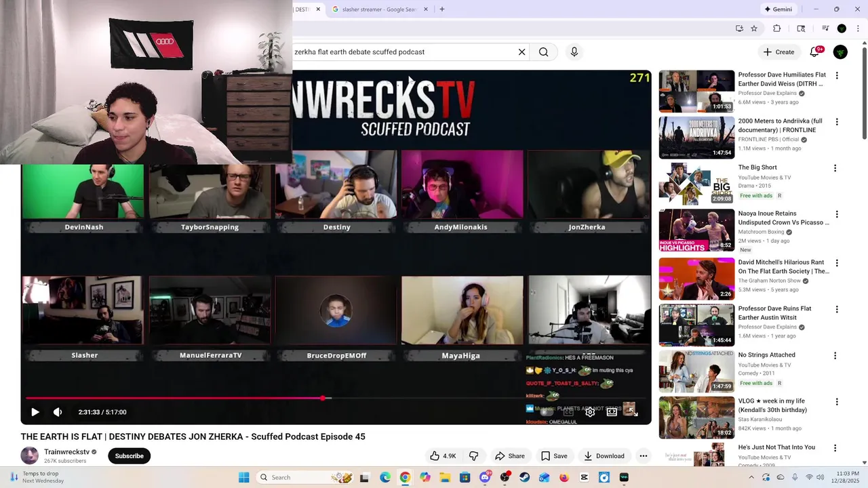Clear the YouTube search box with X

pyautogui.click(x=521, y=52)
